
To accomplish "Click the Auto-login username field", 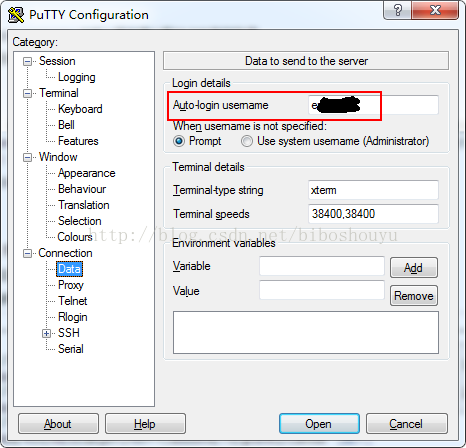I will (x=373, y=105).
